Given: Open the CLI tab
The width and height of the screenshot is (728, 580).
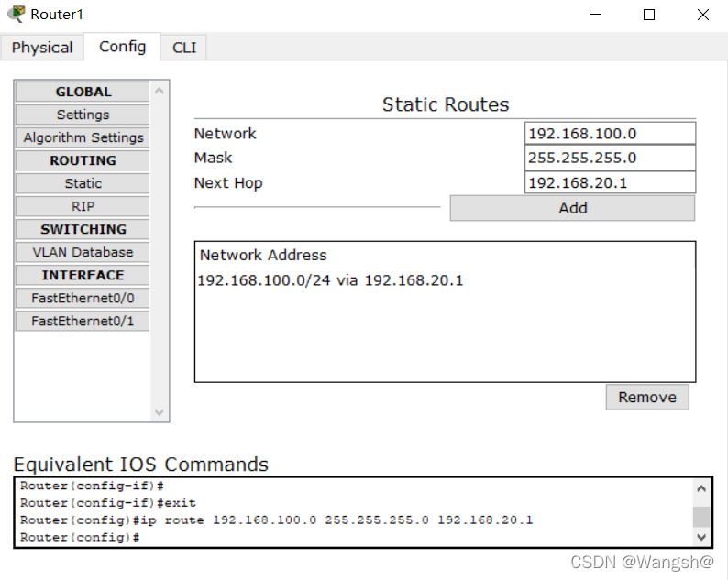Looking at the screenshot, I should [x=184, y=48].
